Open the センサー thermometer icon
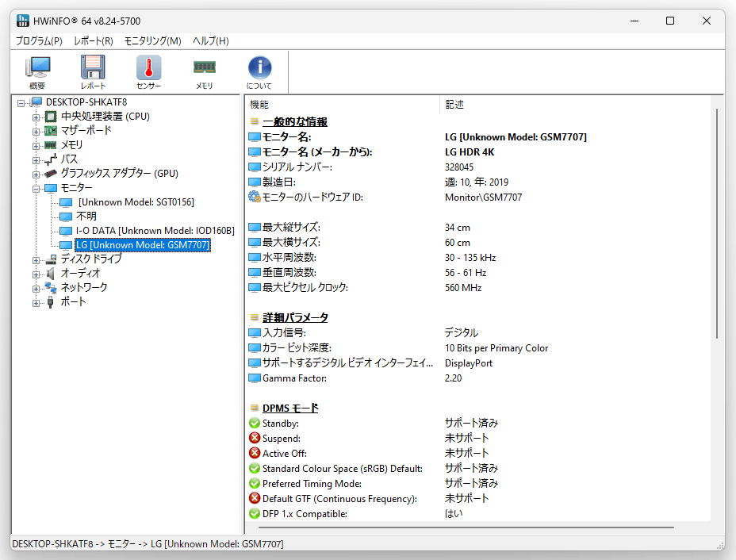This screenshot has height=560, width=736. coord(149,72)
